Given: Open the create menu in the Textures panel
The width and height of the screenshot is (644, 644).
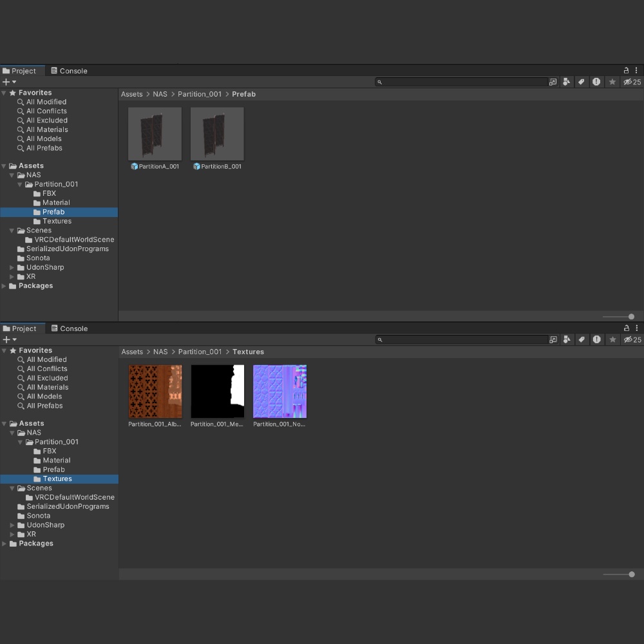Looking at the screenshot, I should [x=10, y=339].
